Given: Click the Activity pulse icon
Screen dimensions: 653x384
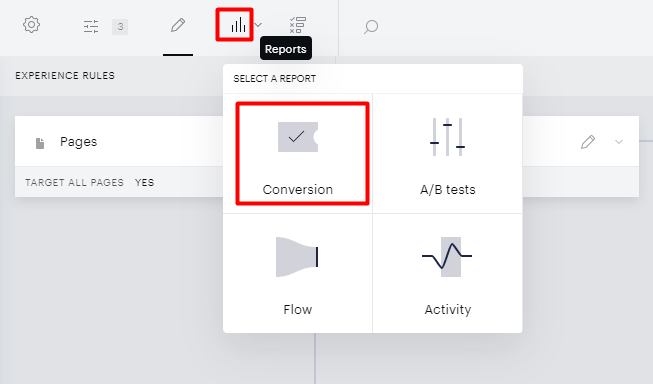Looking at the screenshot, I should click(447, 257).
